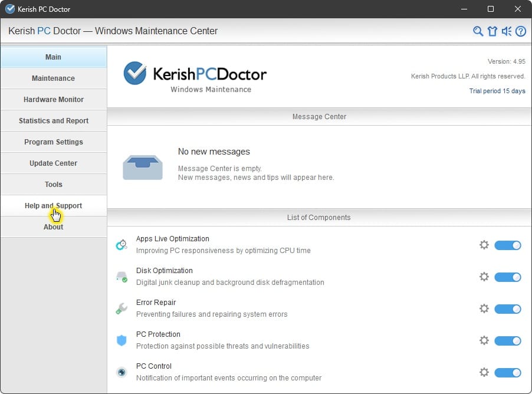The width and height of the screenshot is (532, 394).
Task: Click the Message Center inbox tray icon
Action: (143, 168)
